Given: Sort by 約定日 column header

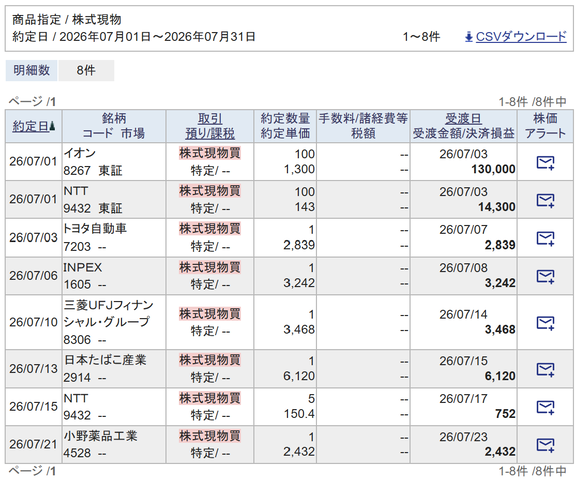Looking at the screenshot, I should click(x=30, y=126).
